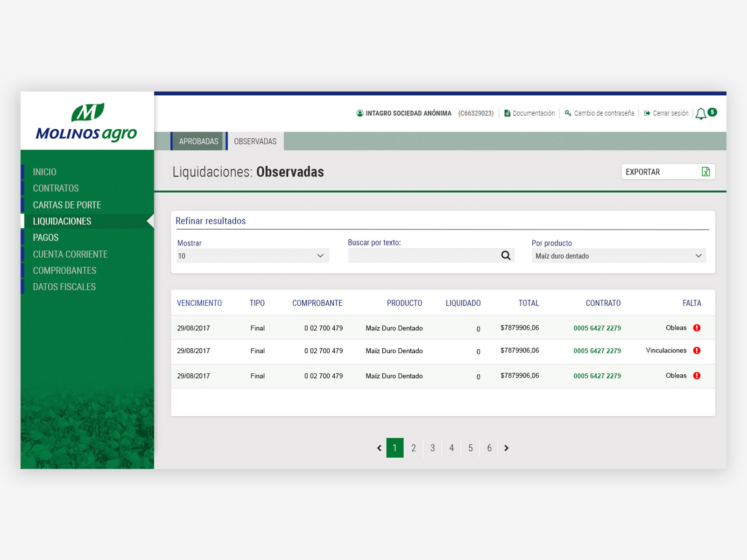Click the user account icon beside INTAGRO
The width and height of the screenshot is (747, 560).
point(360,113)
